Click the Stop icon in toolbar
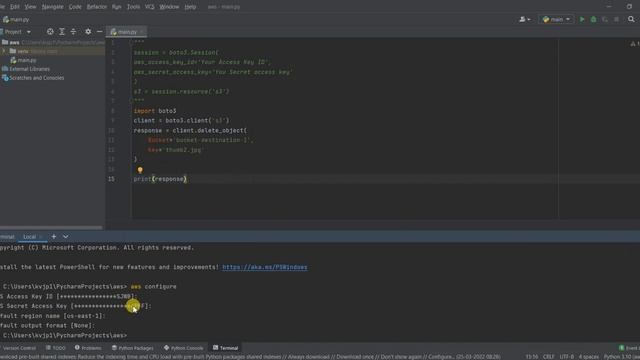 (x=616, y=19)
